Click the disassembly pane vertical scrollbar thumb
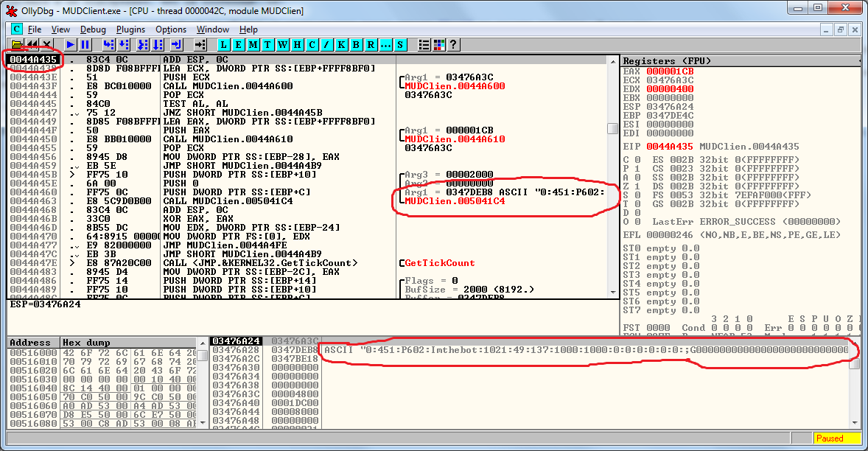Viewport: 868px width, 451px height. (613, 128)
